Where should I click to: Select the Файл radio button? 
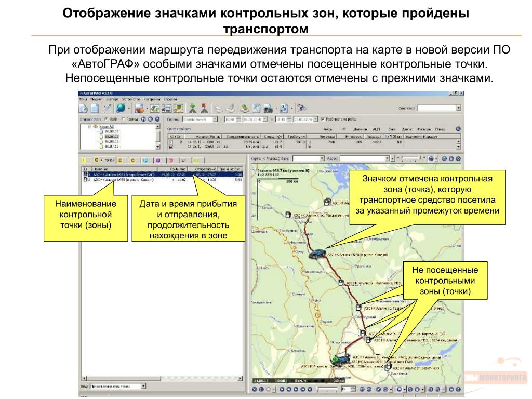[106, 119]
